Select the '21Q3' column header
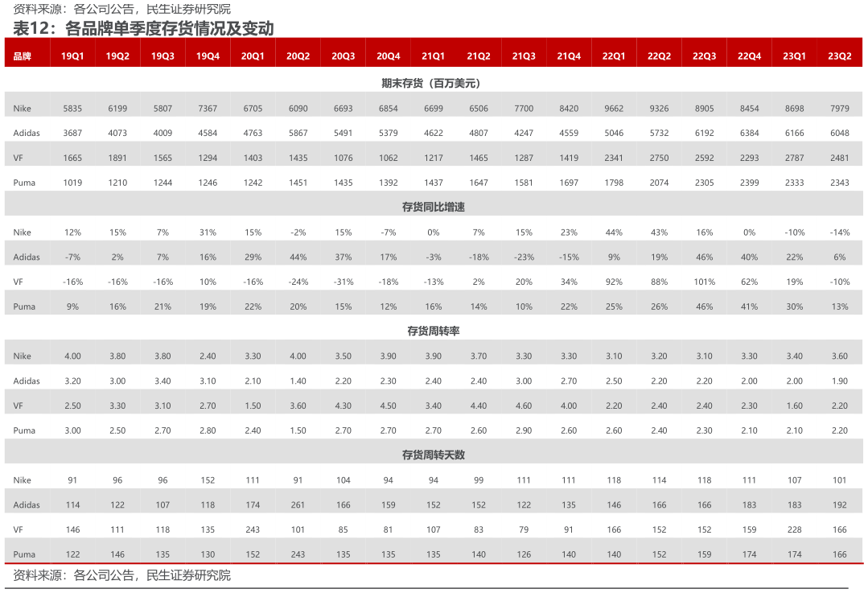 524,56
